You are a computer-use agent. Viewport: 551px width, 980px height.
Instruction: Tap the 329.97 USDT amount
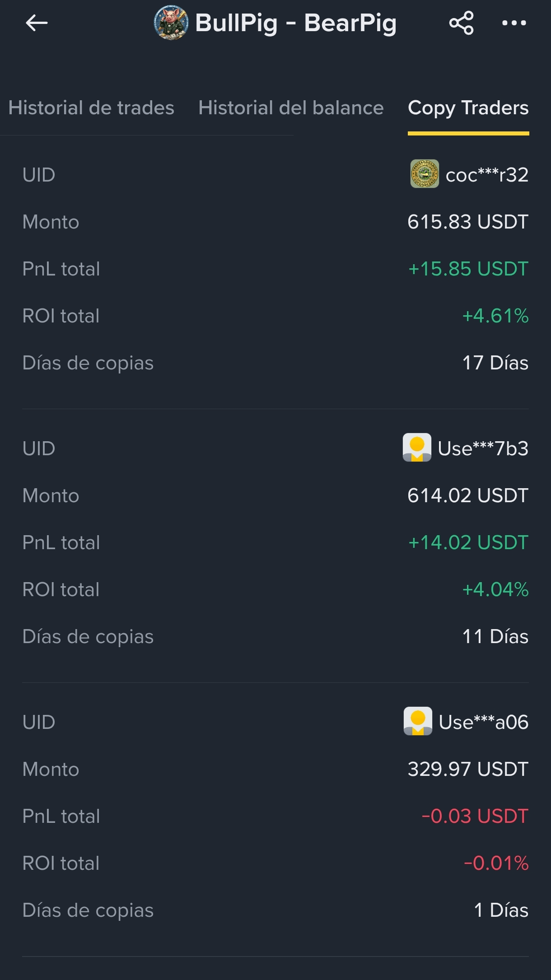(468, 769)
